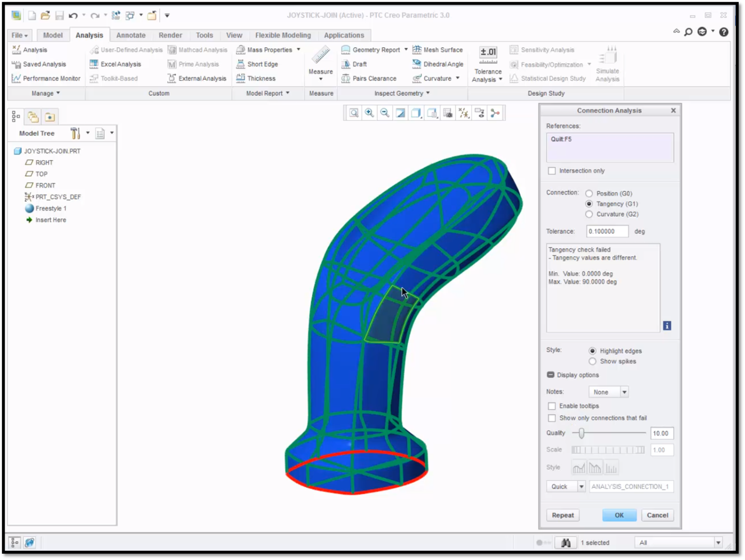Select the Tangency (G1) connection option
The width and height of the screenshot is (745, 560).
(x=589, y=204)
